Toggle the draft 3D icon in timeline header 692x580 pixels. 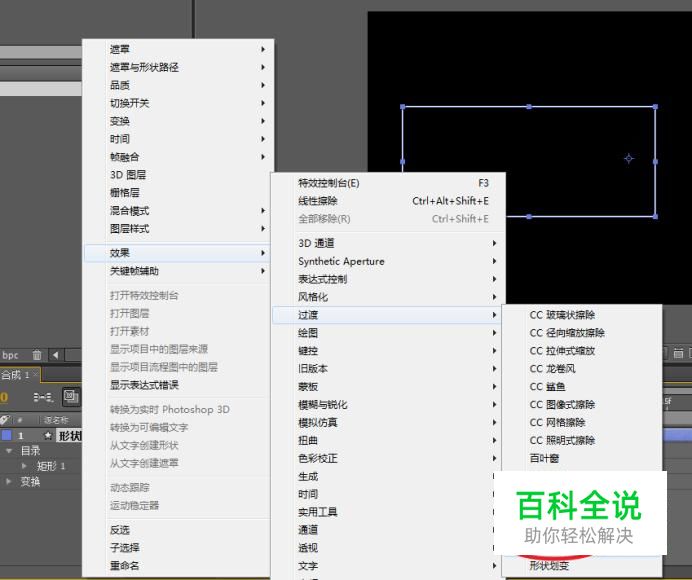point(71,396)
